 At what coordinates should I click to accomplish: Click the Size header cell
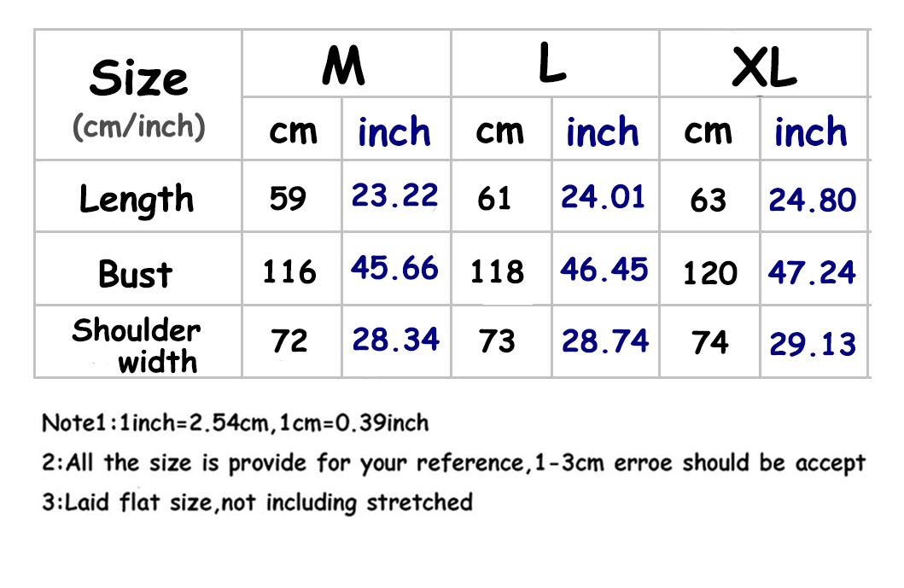(x=138, y=96)
